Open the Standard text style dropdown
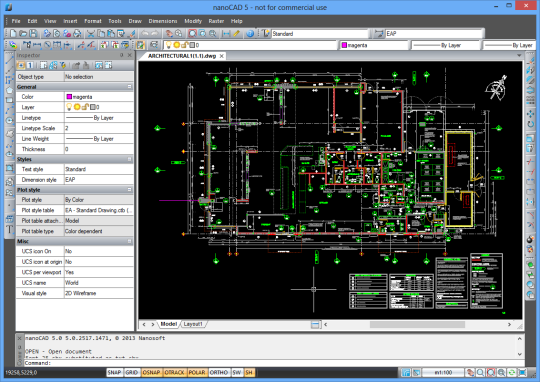Screen dimensions: 540x382 point(320,33)
